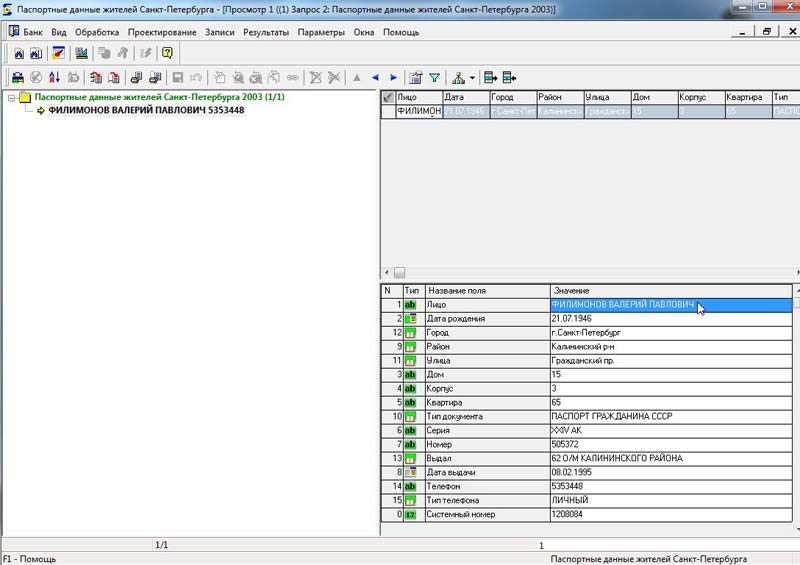800x565 pixels.
Task: Click the Район column header
Action: coord(558,97)
